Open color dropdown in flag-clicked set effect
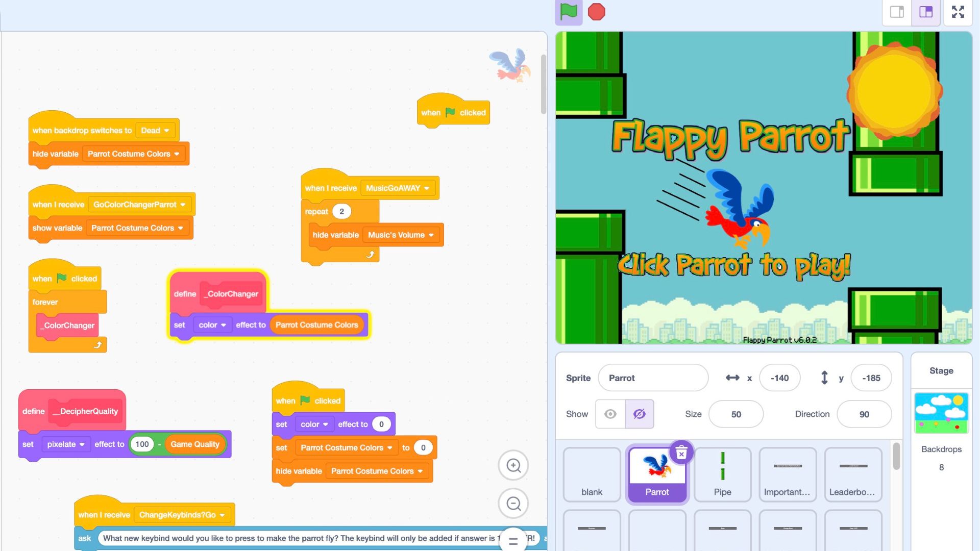The width and height of the screenshot is (980, 551). [x=314, y=424]
